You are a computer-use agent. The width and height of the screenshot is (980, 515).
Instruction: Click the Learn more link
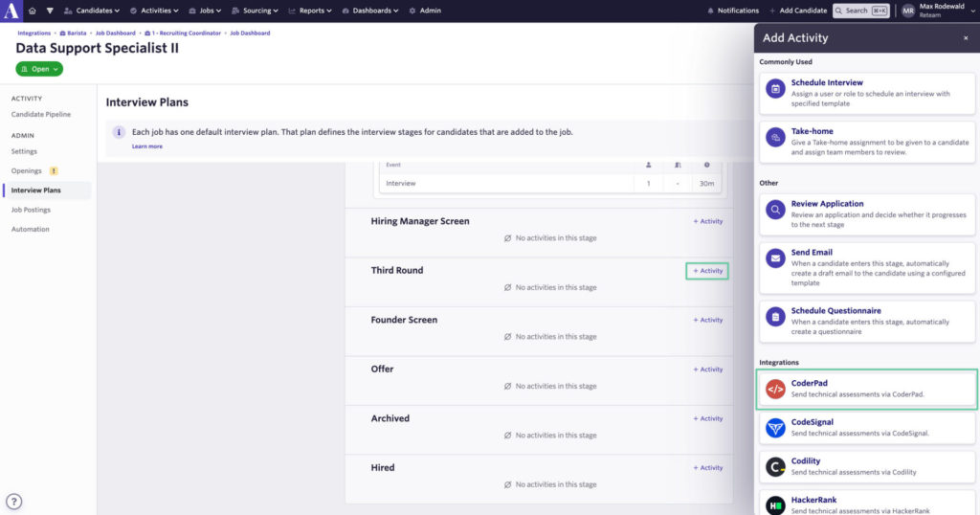146,146
